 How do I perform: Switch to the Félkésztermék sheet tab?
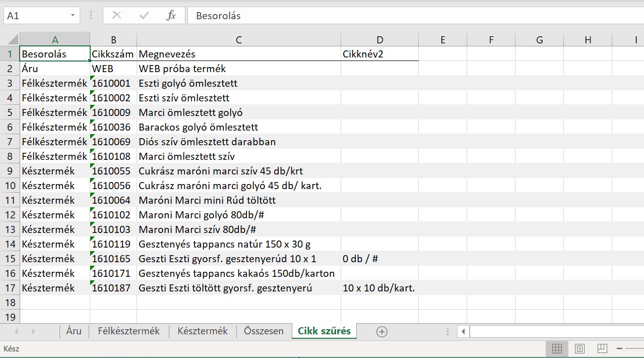point(128,331)
